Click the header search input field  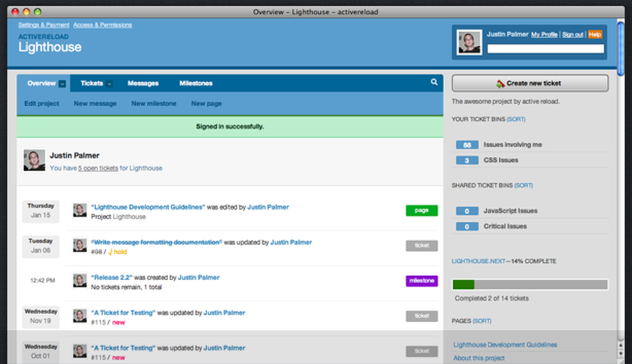(546, 49)
